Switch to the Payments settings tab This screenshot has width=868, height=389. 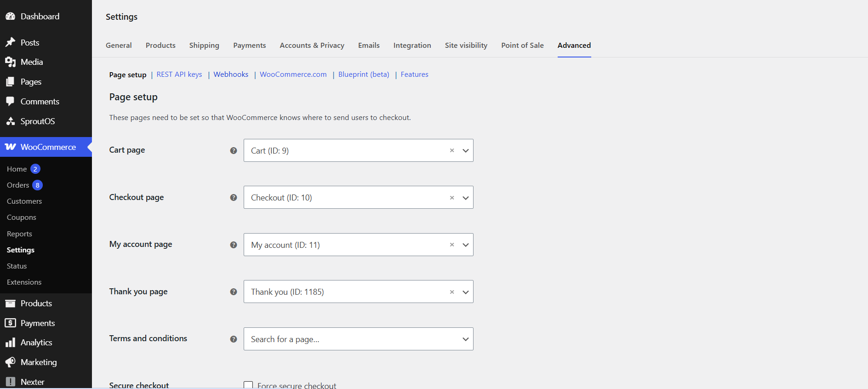pyautogui.click(x=250, y=45)
